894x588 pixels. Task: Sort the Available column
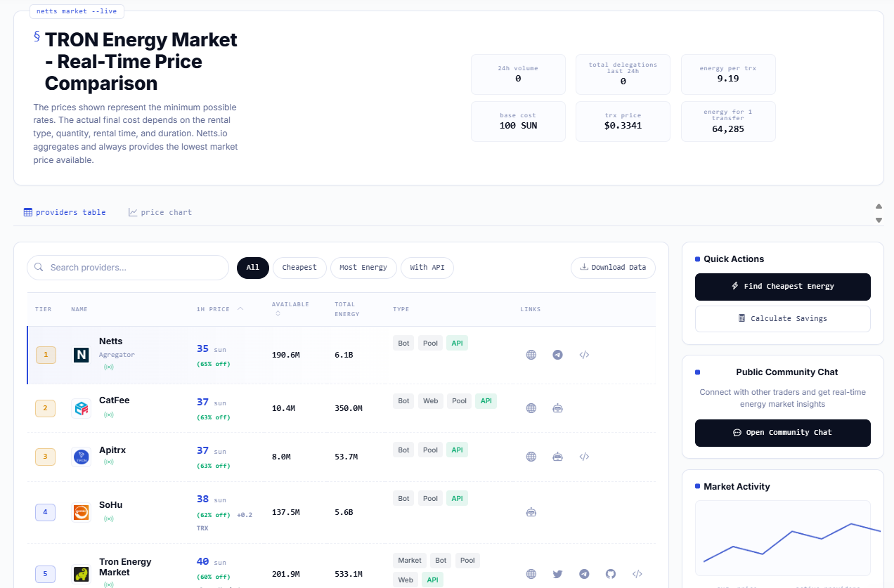click(x=278, y=314)
